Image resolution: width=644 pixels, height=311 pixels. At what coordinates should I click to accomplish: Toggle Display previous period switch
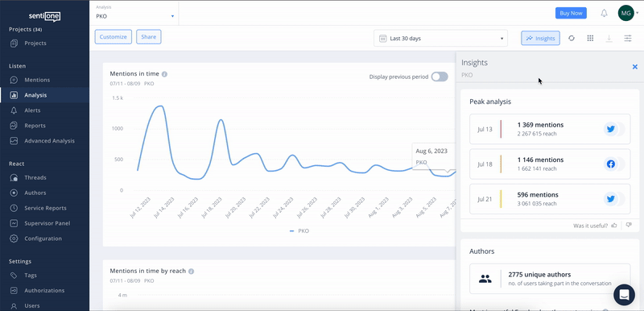(440, 77)
